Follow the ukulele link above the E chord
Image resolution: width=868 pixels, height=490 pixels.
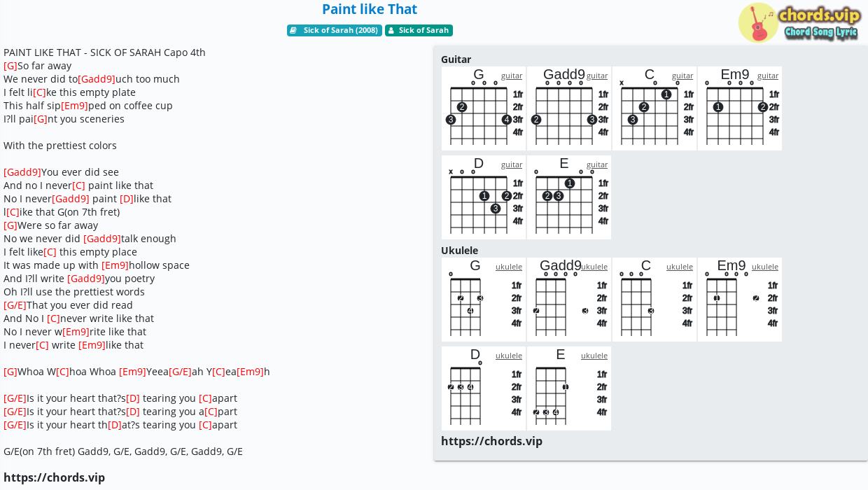coord(594,356)
